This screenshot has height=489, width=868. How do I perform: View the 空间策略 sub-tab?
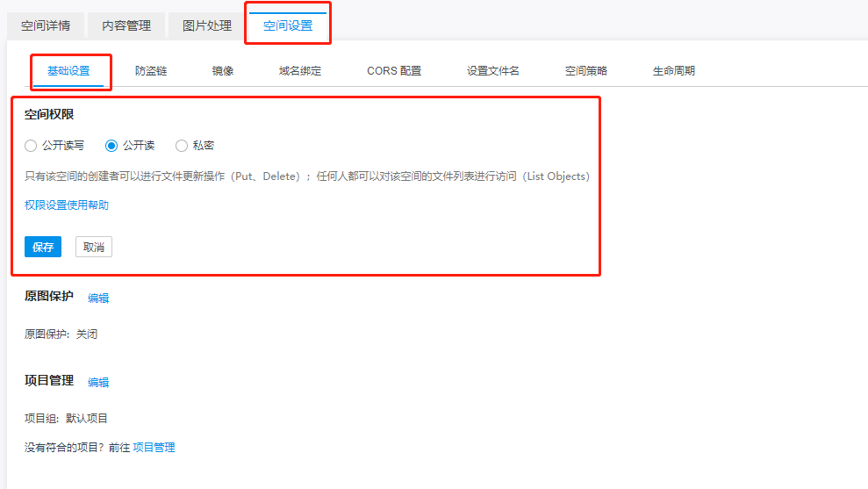click(x=585, y=71)
